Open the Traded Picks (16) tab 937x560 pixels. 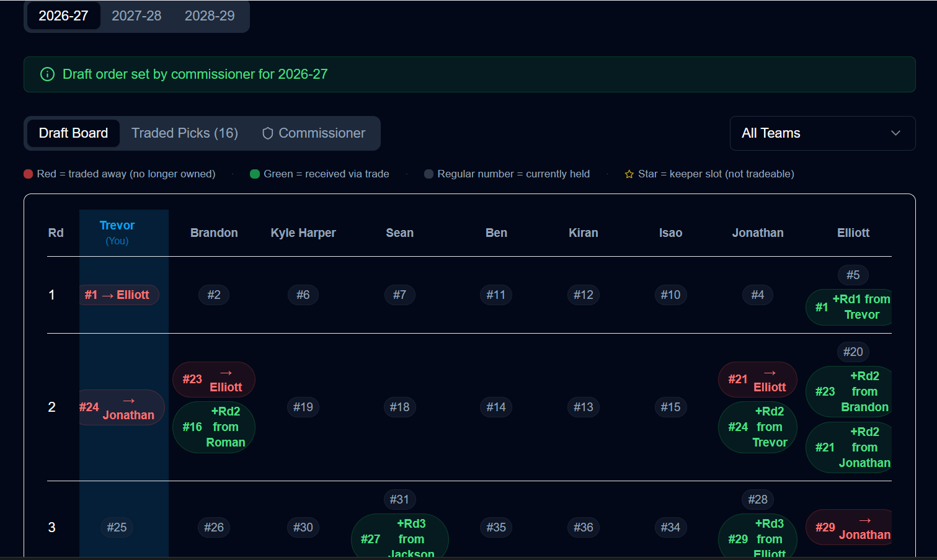pos(185,133)
